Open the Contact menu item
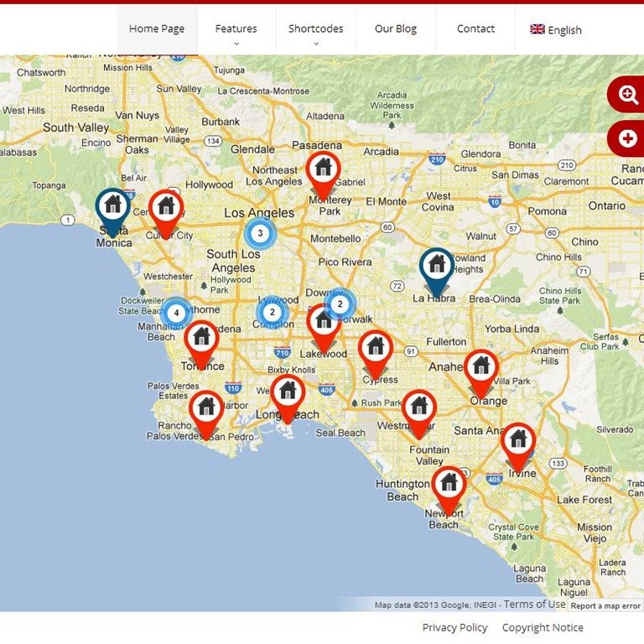Viewport: 644px width, 644px height. coord(475,29)
